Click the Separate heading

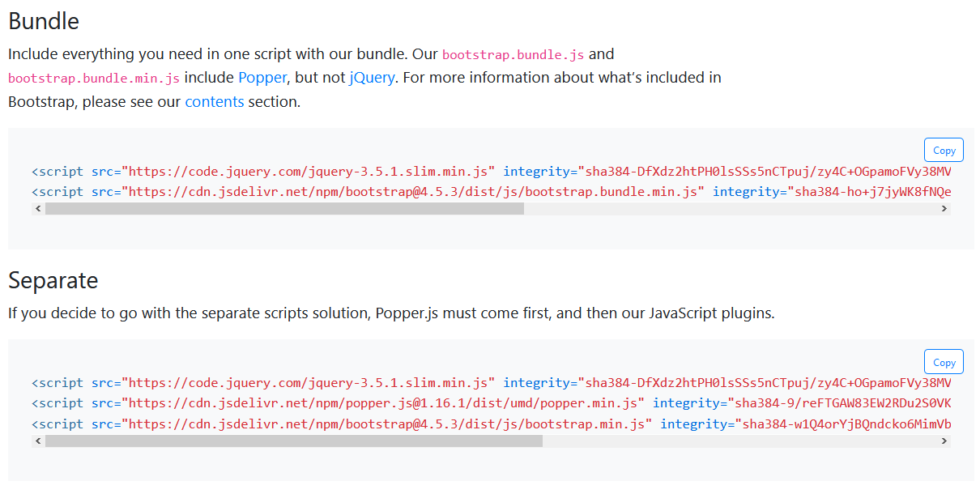[x=53, y=280]
